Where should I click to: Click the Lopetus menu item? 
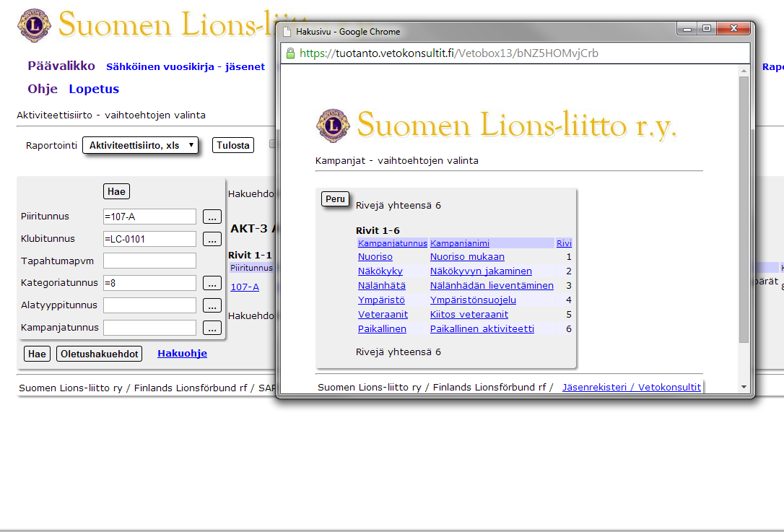(94, 89)
